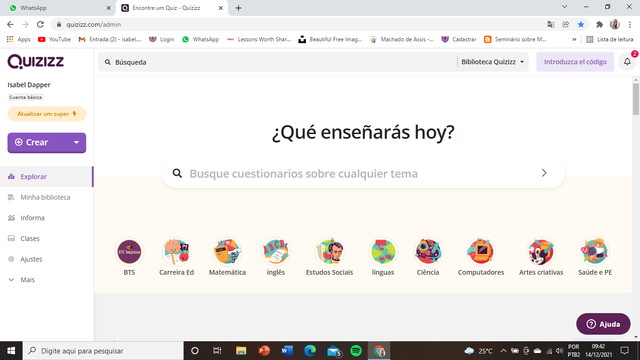Open the Apps bookmark shortcut

[x=18, y=40]
